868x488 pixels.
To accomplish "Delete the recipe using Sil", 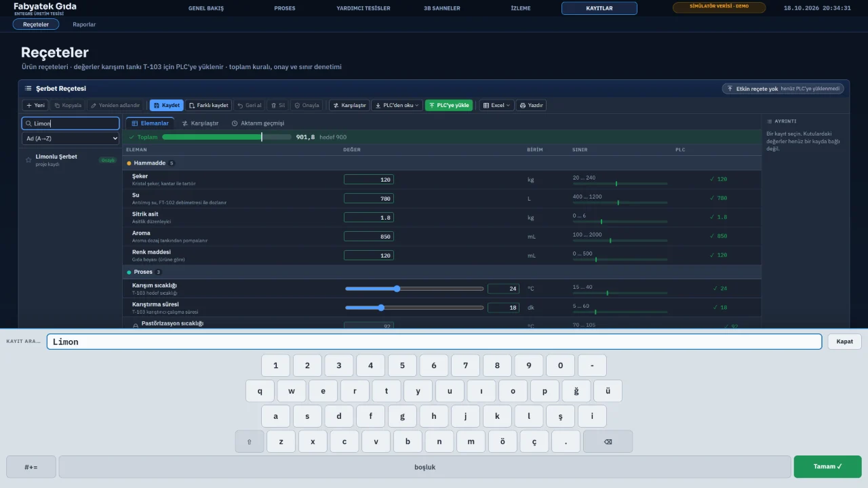I will click(x=278, y=105).
